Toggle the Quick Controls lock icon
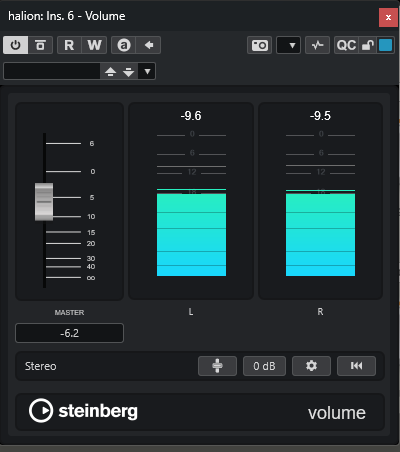The width and height of the screenshot is (400, 452). tap(368, 45)
